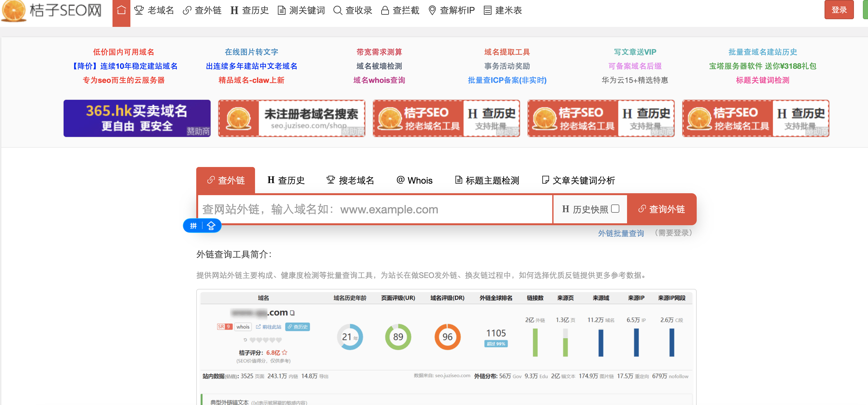Screen dimensions: 868x405
Task: Switch to the Whois tab
Action: [414, 180]
